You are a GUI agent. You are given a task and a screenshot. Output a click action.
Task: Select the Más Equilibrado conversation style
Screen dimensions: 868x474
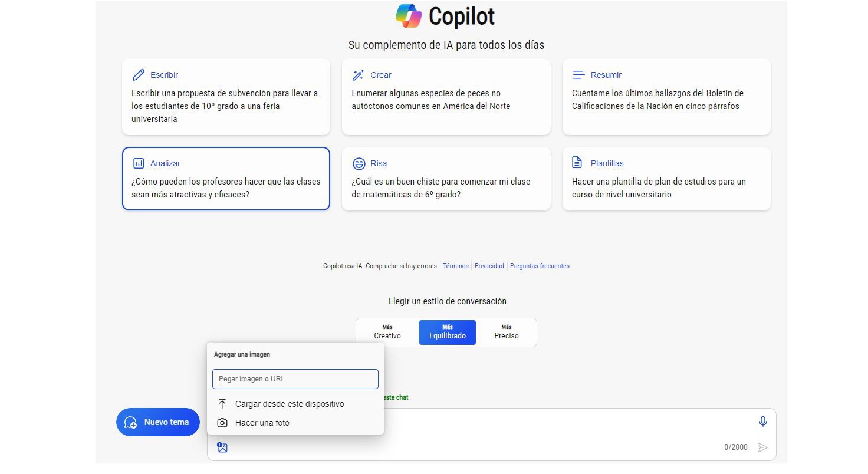click(x=447, y=332)
